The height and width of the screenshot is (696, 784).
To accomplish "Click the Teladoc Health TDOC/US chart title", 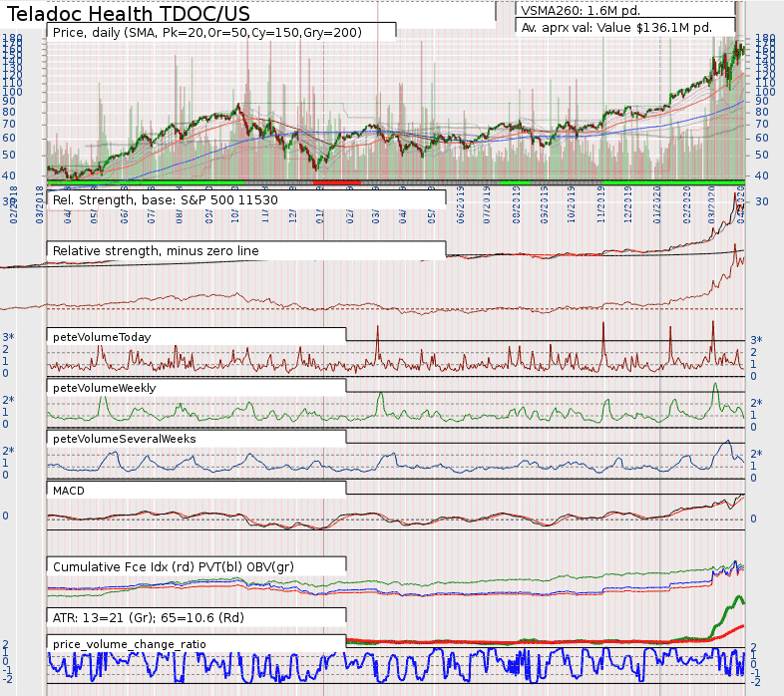I will tap(128, 14).
